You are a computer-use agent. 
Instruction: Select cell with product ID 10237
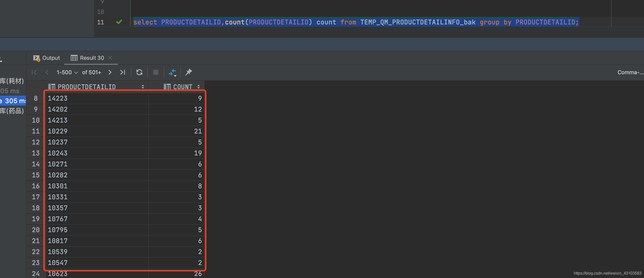pyautogui.click(x=97, y=142)
